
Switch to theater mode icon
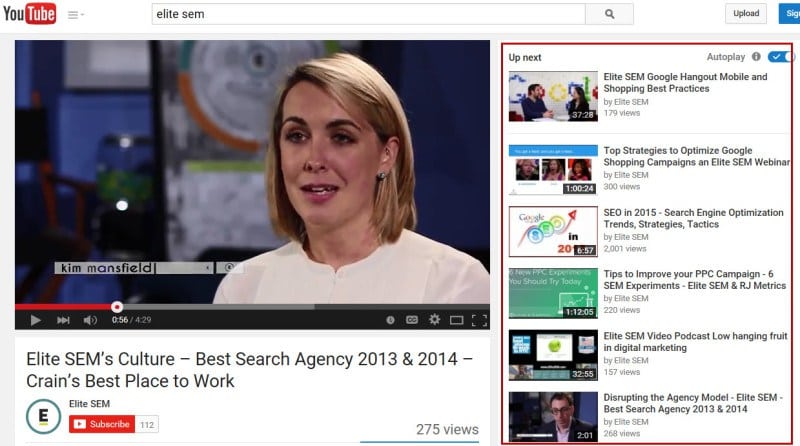[x=456, y=320]
